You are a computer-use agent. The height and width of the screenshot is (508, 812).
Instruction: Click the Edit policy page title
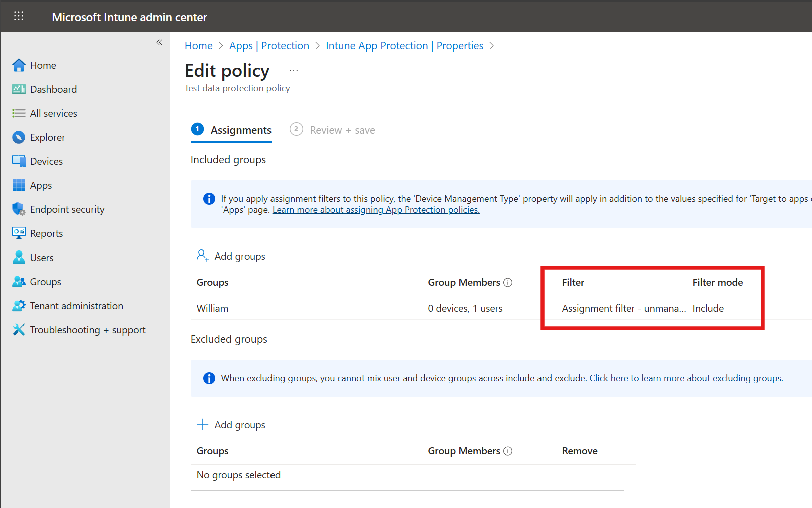pyautogui.click(x=227, y=71)
